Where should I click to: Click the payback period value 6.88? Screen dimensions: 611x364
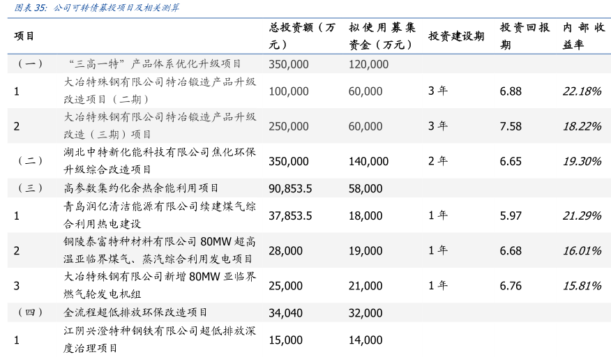point(511,91)
